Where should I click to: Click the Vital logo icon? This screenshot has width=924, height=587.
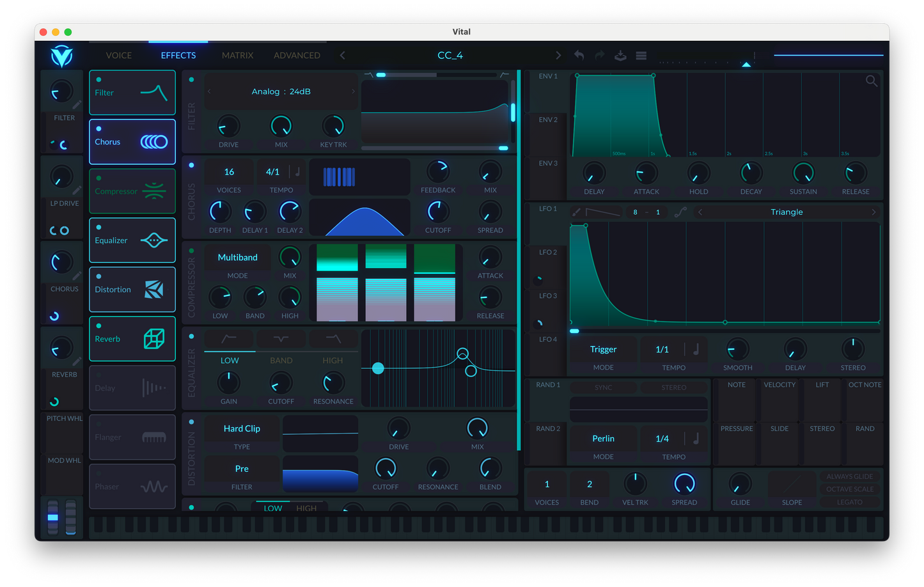click(62, 56)
